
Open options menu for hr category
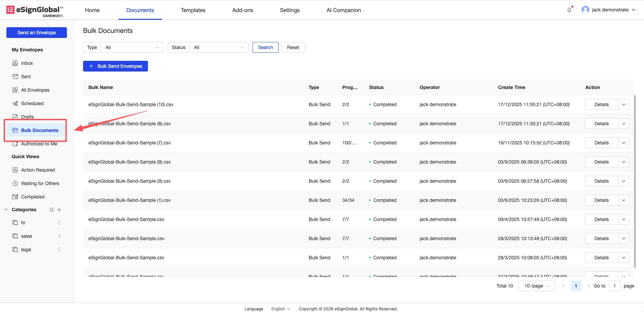pos(59,223)
